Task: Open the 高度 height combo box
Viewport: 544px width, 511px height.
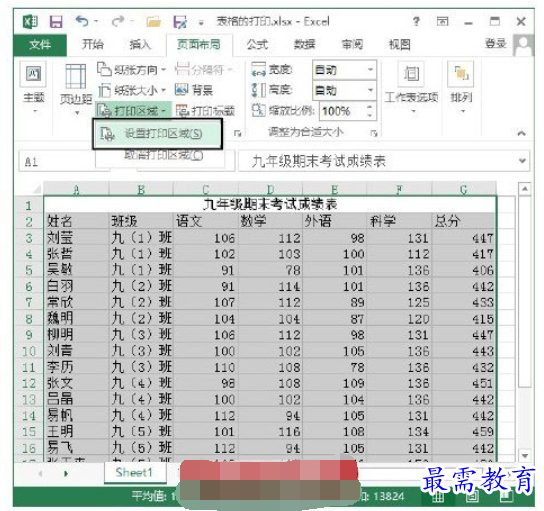Action: tap(344, 91)
